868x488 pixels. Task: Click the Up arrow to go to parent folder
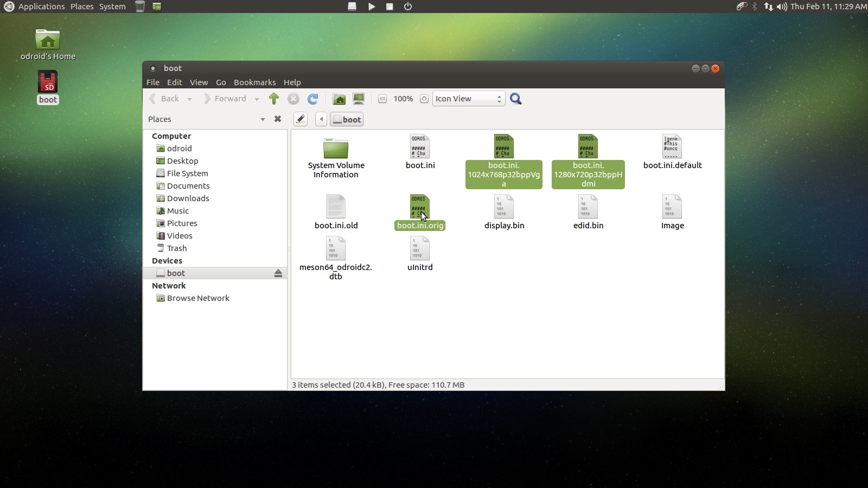tap(274, 99)
